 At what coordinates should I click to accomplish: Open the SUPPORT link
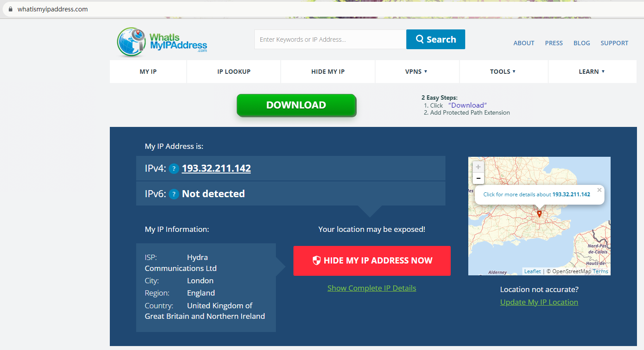click(x=614, y=43)
